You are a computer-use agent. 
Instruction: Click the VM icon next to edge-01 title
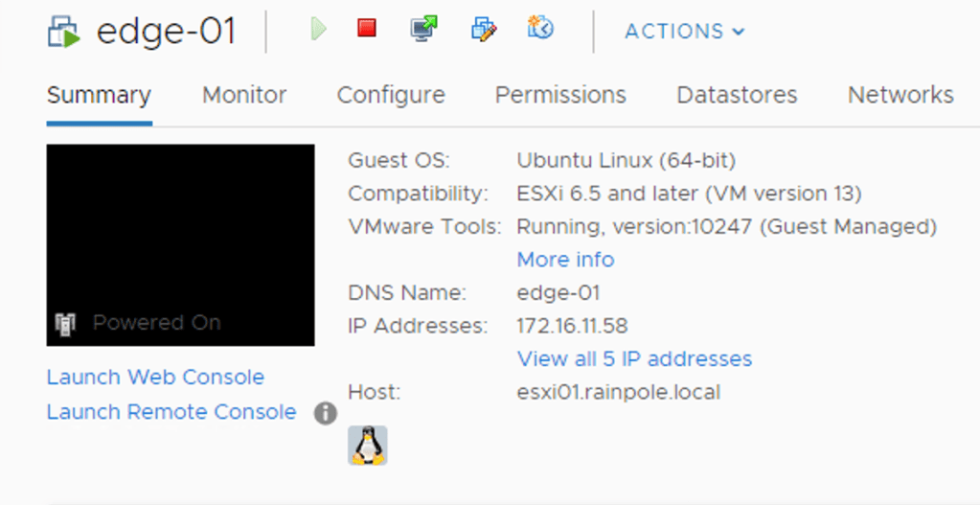tap(65, 32)
